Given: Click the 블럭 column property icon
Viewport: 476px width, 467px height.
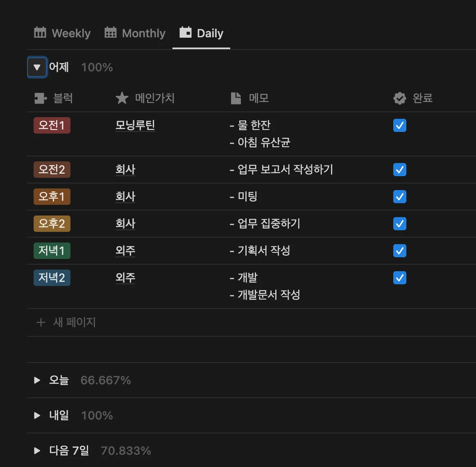Looking at the screenshot, I should click(x=41, y=98).
